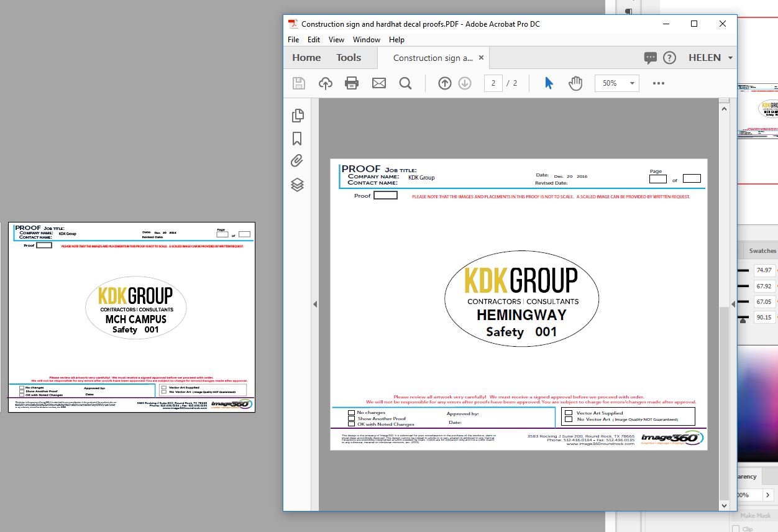
Task: Open the Help menu
Action: pos(396,40)
